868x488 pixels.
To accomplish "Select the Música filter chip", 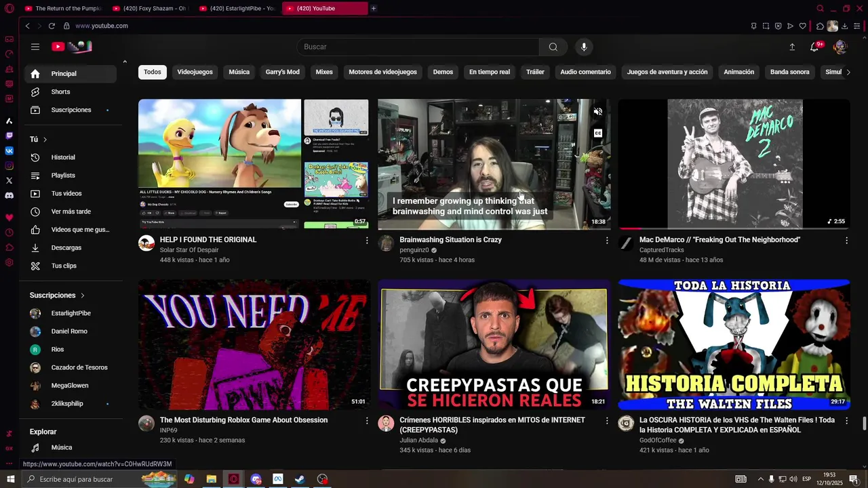I will click(239, 72).
